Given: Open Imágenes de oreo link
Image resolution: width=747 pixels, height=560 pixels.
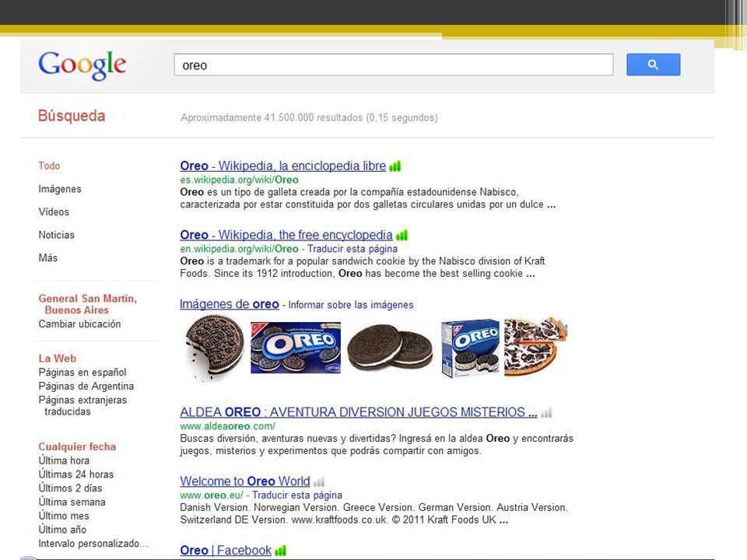Looking at the screenshot, I should (229, 304).
